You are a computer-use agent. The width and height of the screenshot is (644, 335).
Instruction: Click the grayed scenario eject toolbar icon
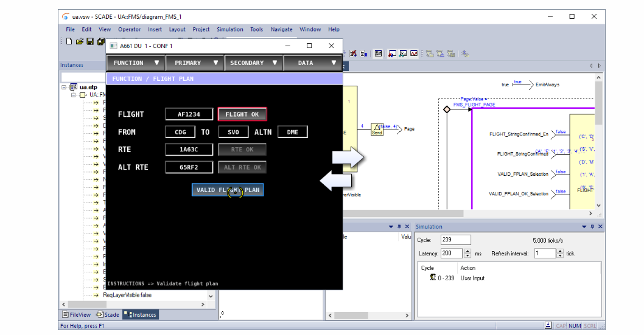[x=440, y=54]
